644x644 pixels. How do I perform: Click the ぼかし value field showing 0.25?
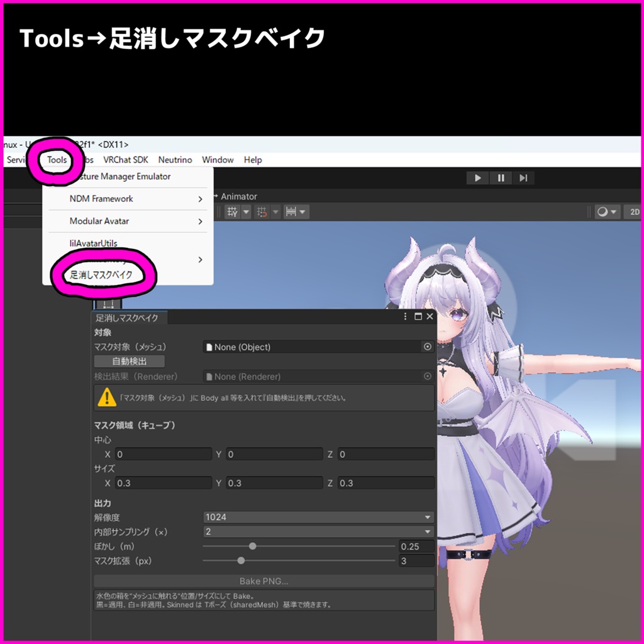(x=416, y=547)
